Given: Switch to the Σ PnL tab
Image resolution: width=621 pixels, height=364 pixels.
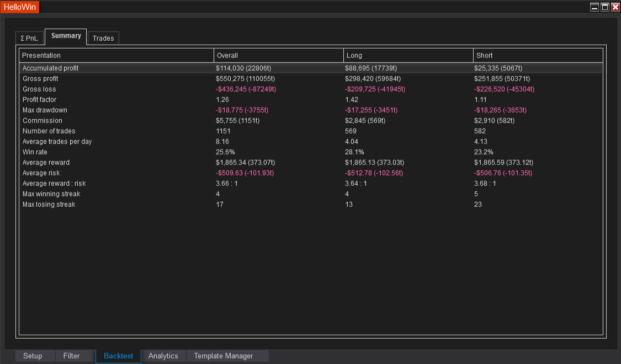Looking at the screenshot, I should [29, 38].
